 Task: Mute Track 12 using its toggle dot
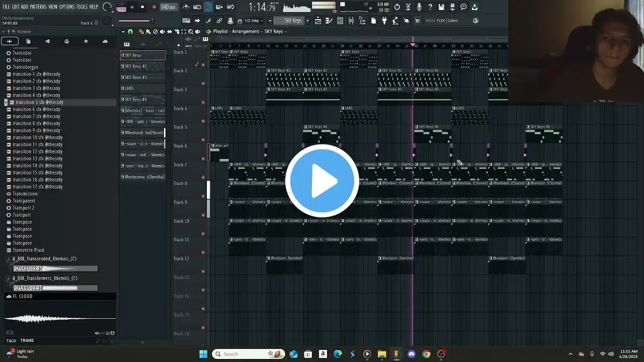(203, 271)
